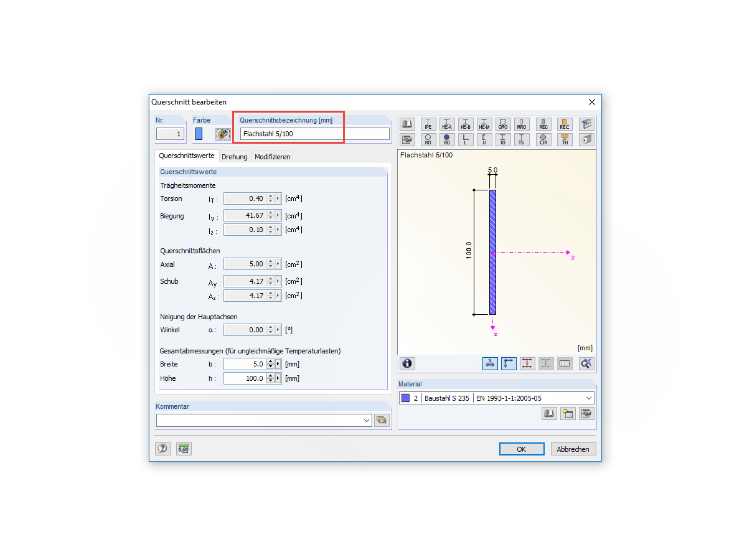747x560 pixels.
Task: Switch to the Modifizieren tab
Action: (272, 157)
